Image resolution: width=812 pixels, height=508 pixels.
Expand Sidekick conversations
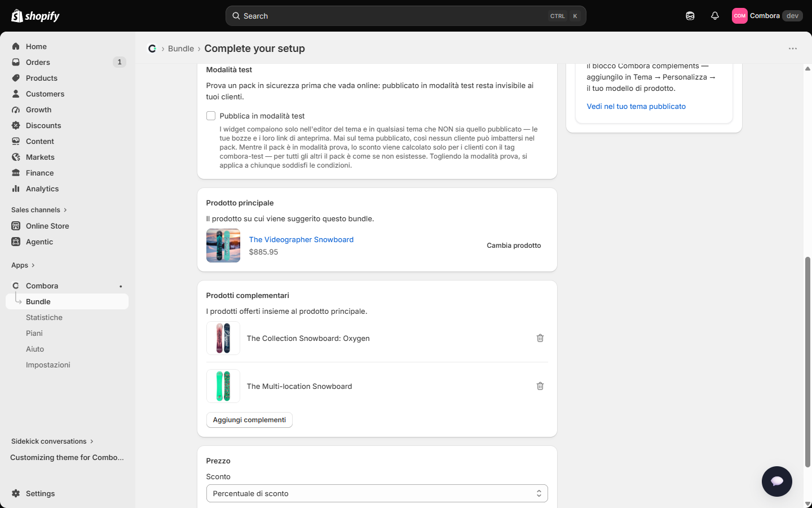point(52,441)
